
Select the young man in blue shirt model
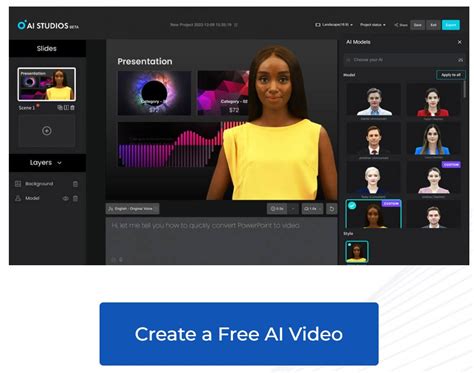pyautogui.click(x=373, y=101)
